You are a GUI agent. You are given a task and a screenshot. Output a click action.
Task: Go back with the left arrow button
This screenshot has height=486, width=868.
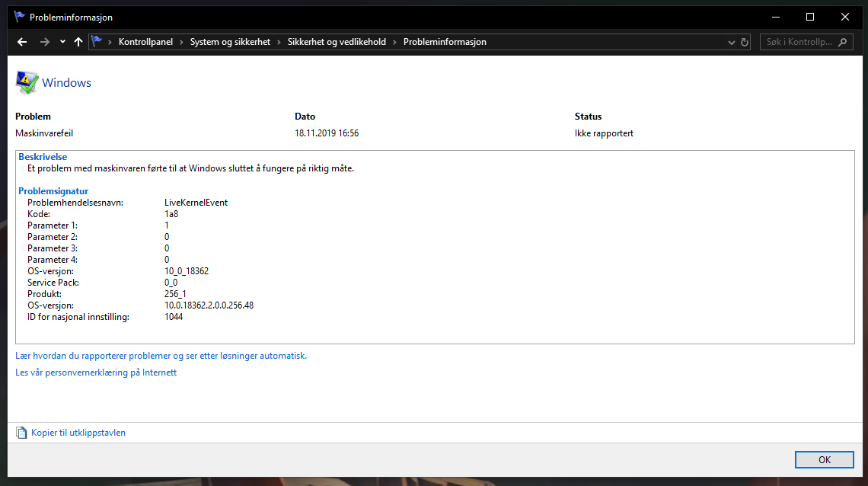[x=22, y=42]
